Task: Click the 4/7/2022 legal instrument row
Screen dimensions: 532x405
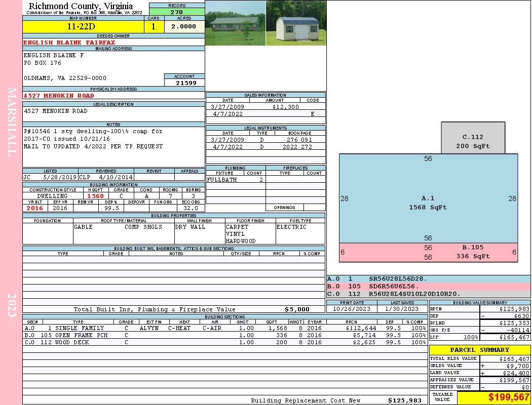Action: 265,147
